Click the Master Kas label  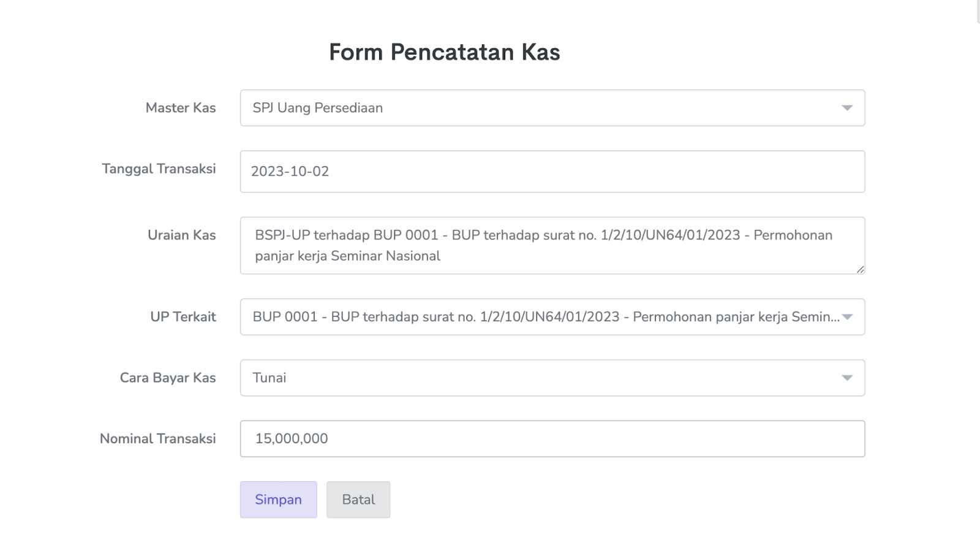pyautogui.click(x=181, y=108)
